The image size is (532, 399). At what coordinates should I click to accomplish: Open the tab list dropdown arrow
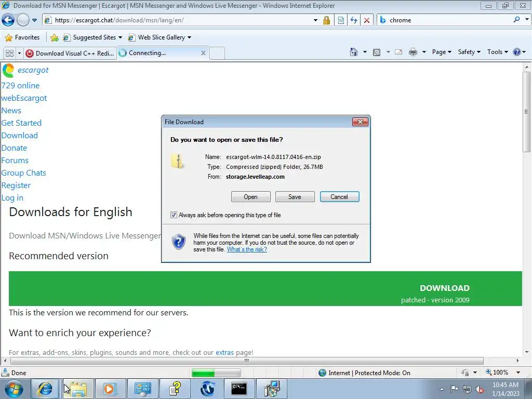19,54
